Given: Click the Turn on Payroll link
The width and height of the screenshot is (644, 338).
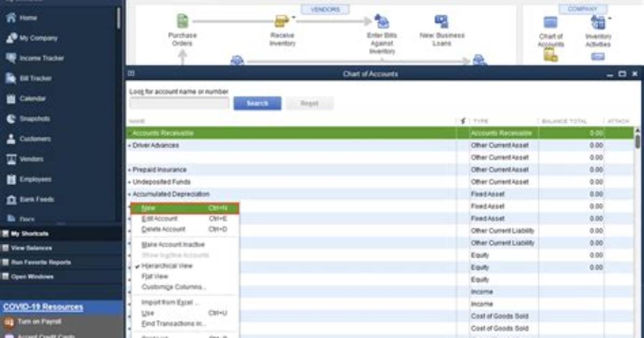Looking at the screenshot, I should (x=39, y=321).
